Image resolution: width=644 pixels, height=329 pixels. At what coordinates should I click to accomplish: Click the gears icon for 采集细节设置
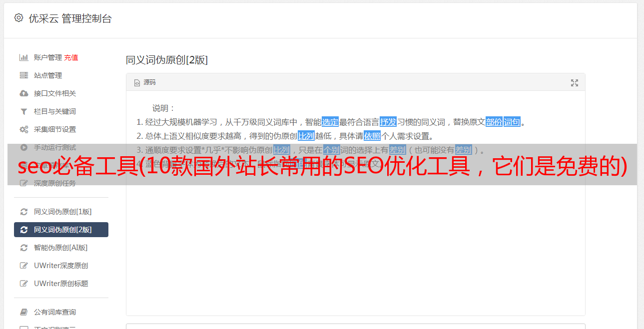tap(23, 129)
